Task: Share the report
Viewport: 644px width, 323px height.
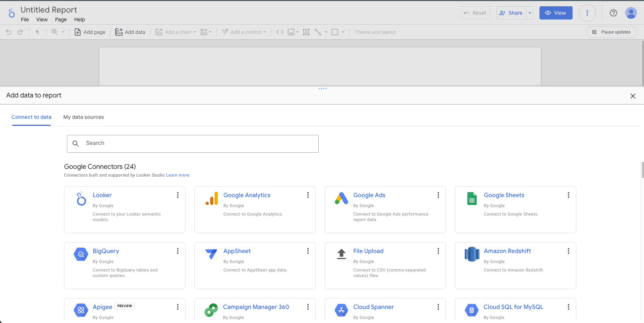Action: (511, 13)
